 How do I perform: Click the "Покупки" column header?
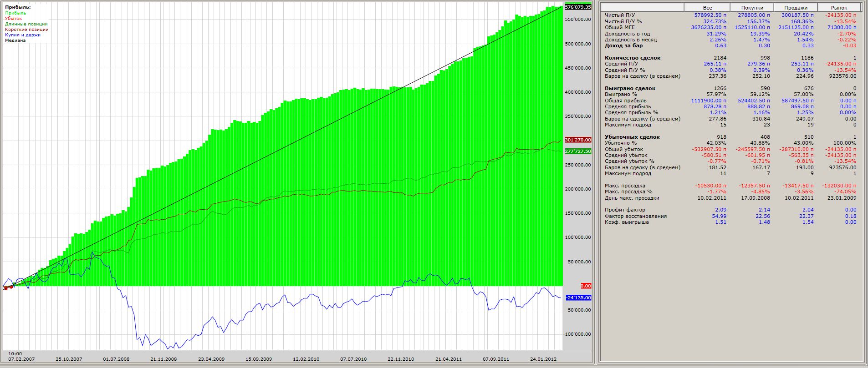pyautogui.click(x=752, y=7)
